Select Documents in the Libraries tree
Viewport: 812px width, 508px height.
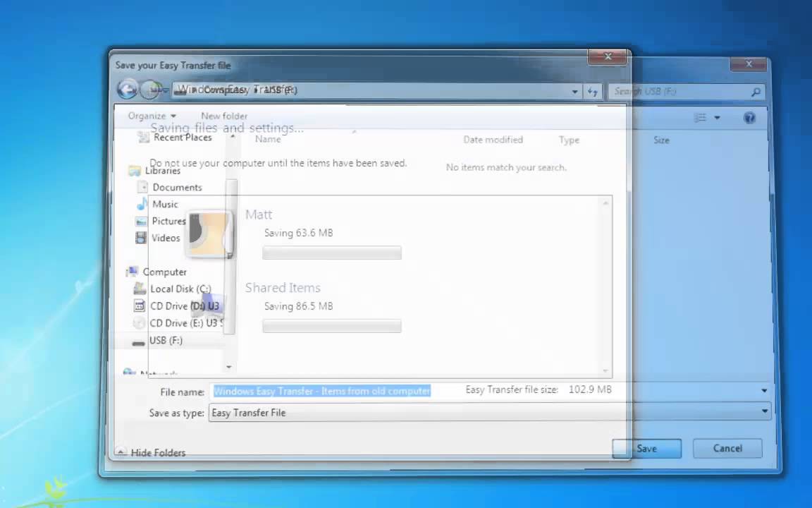tap(177, 187)
